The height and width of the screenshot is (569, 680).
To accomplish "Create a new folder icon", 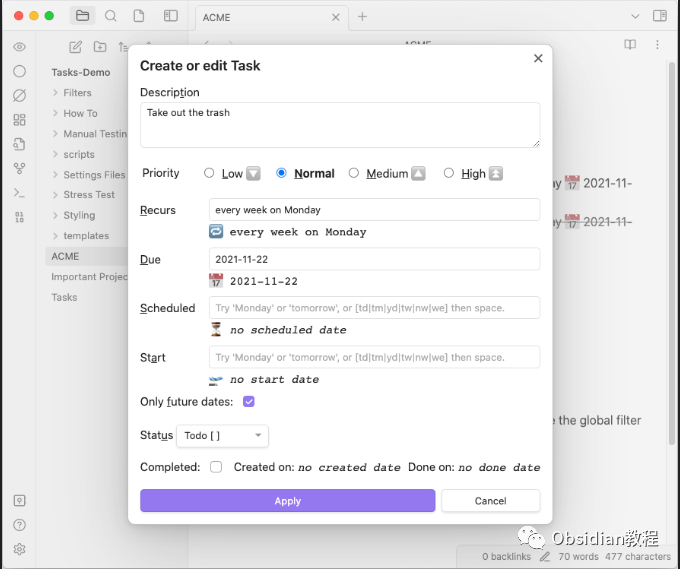I will coord(100,47).
